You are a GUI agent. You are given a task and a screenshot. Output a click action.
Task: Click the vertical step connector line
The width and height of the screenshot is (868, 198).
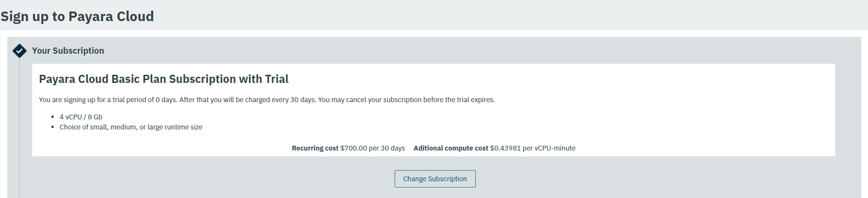[x=19, y=128]
